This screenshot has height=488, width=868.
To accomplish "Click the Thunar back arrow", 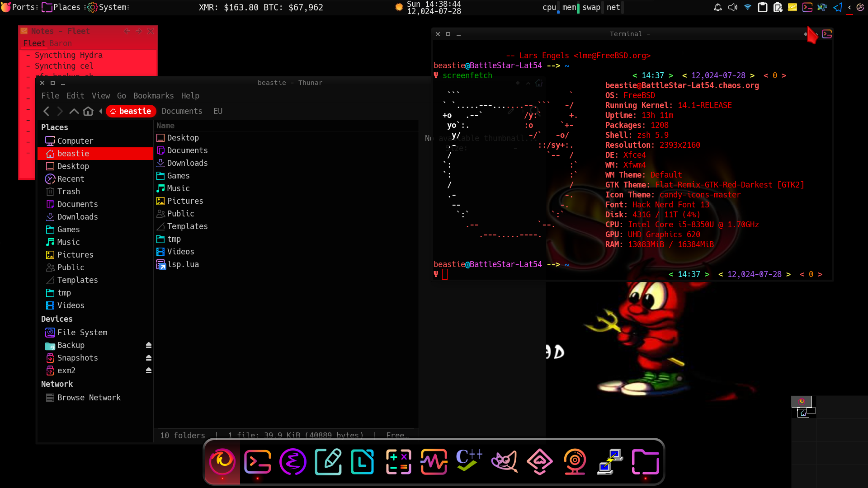I will [46, 111].
